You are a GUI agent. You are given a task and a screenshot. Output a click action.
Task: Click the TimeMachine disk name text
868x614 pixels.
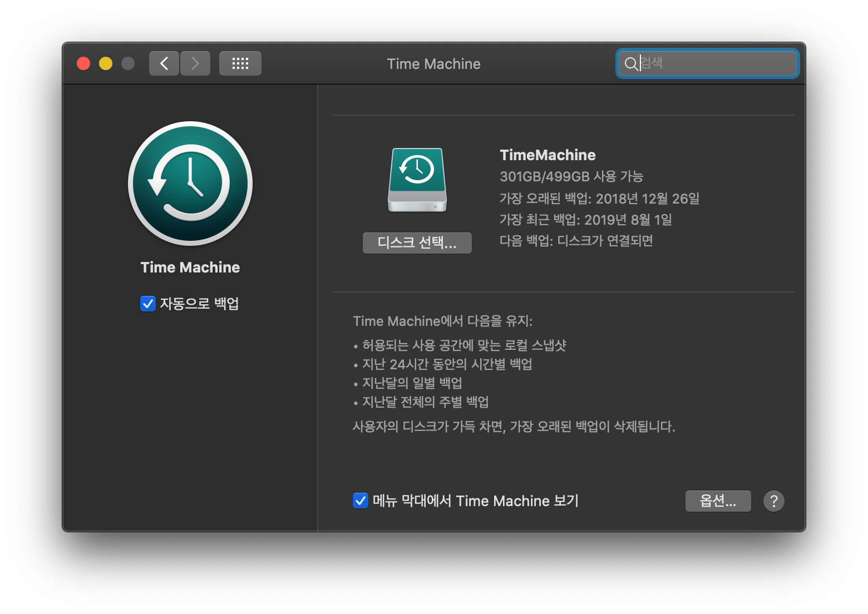click(548, 155)
